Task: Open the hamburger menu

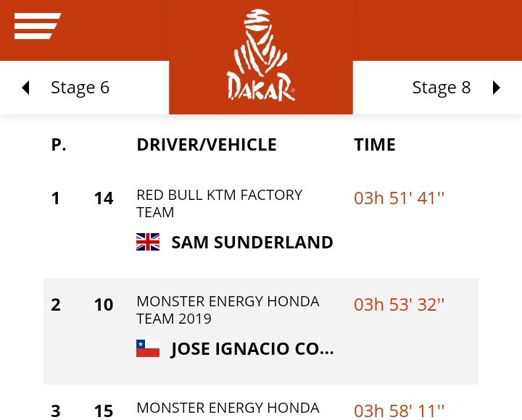Action: click(x=37, y=26)
